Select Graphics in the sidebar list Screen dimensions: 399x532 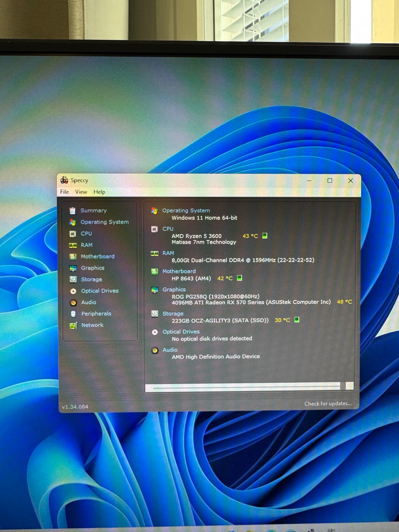click(93, 268)
